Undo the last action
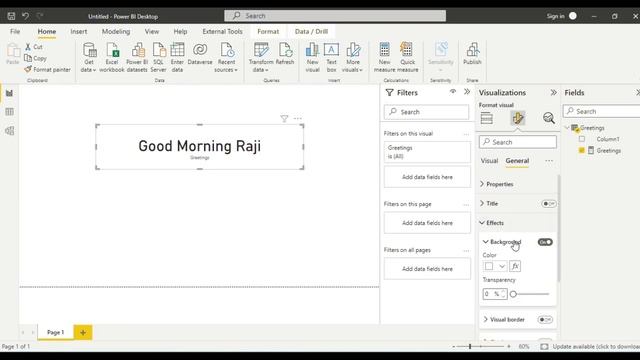Screen dimensions: 640x360 click(25, 16)
